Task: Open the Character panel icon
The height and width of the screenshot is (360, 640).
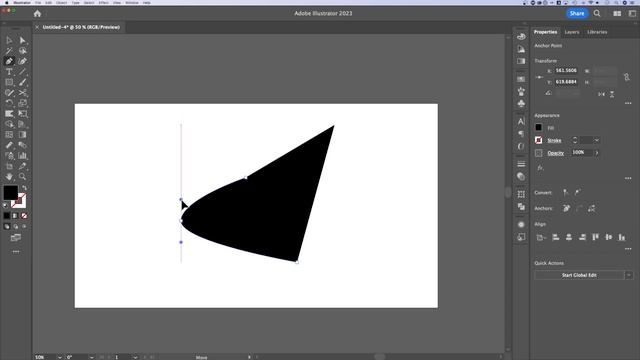Action: pyautogui.click(x=521, y=121)
